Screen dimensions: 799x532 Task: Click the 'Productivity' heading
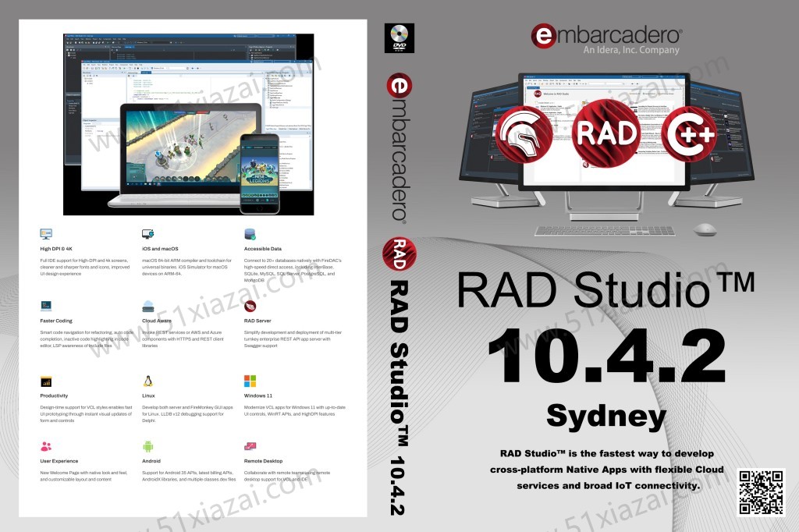tap(54, 395)
